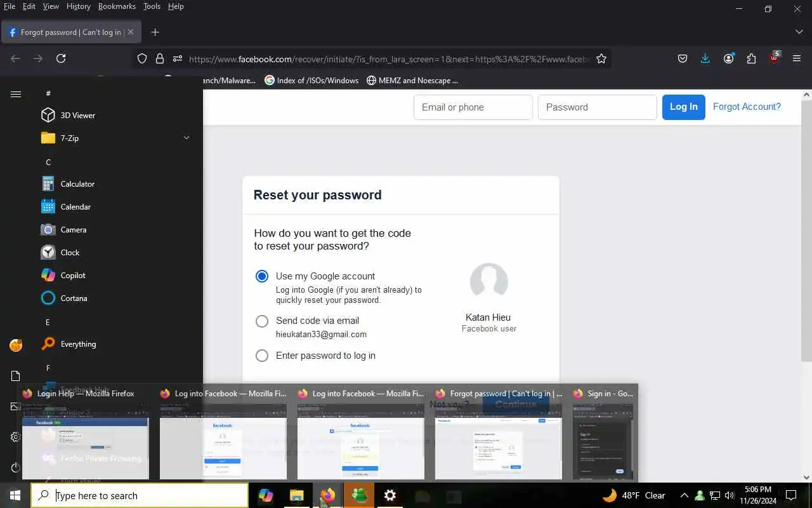The height and width of the screenshot is (508, 812).
Task: Click the Type here to search box
Action: [x=140, y=495]
